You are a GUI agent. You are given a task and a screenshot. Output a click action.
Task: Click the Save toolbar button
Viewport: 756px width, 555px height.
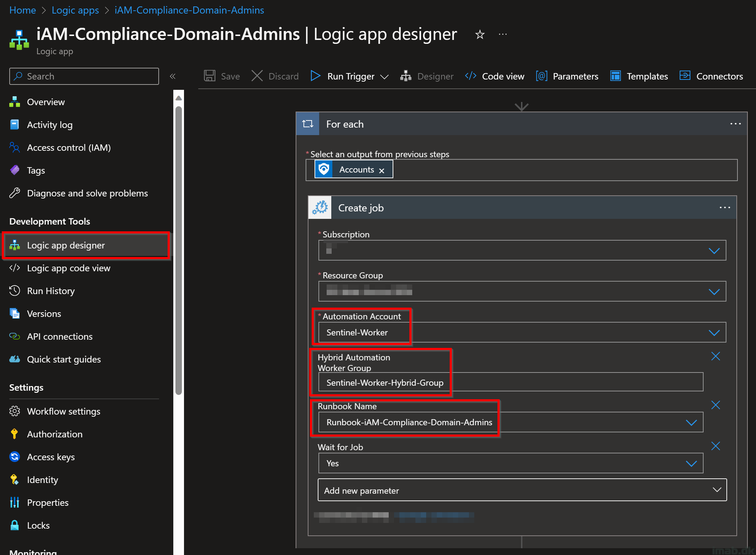pyautogui.click(x=222, y=76)
